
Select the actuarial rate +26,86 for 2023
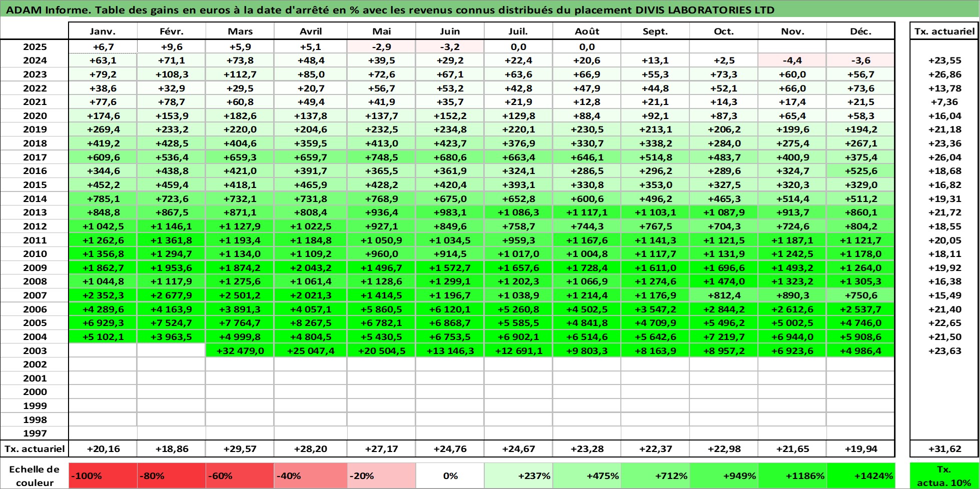coord(944,74)
